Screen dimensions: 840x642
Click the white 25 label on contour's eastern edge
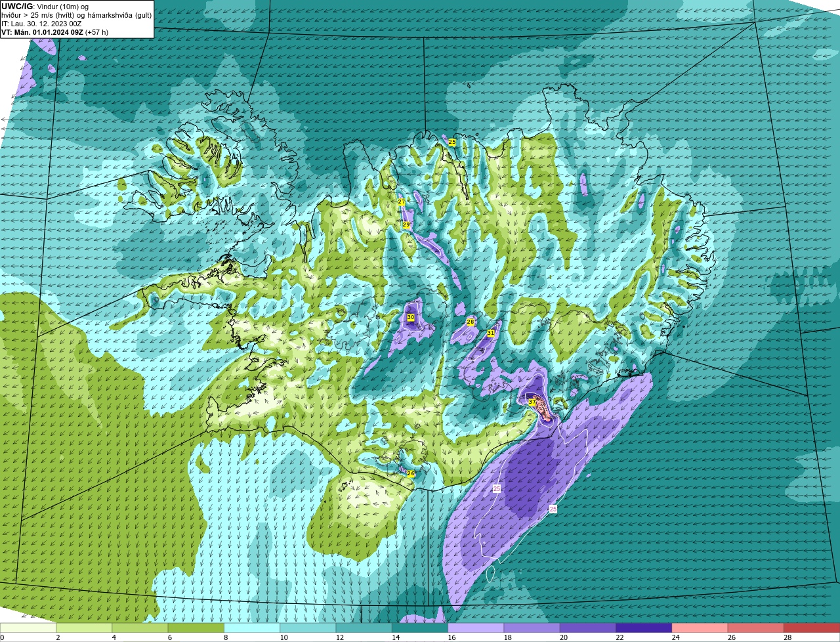(553, 509)
